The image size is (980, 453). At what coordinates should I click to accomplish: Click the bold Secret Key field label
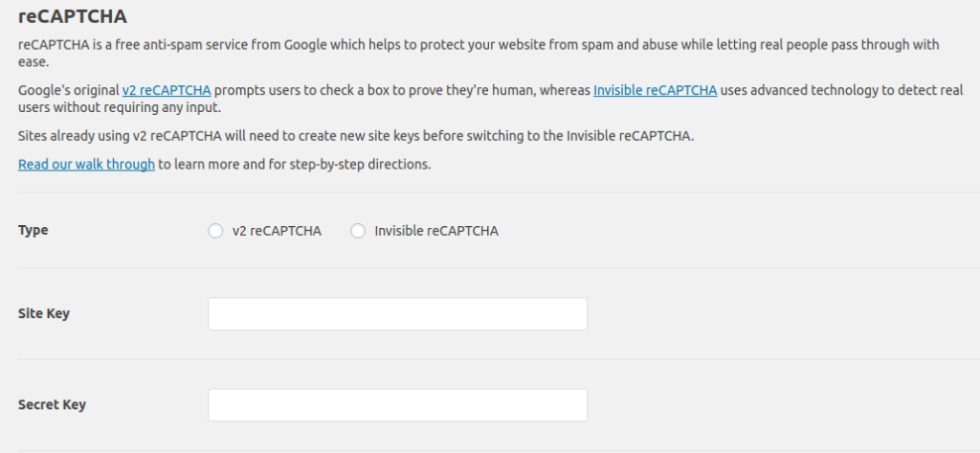pos(52,404)
